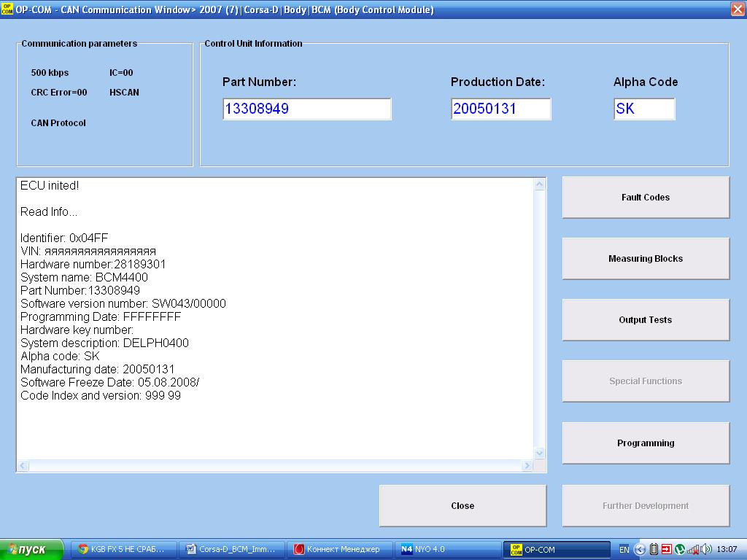Switch to Коннект Менеджер taskbar item

tap(340, 550)
